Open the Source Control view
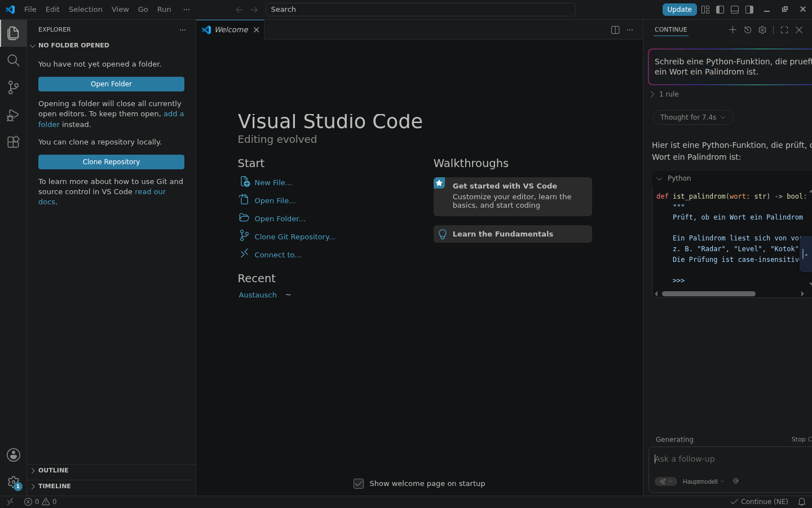The height and width of the screenshot is (508, 812). pyautogui.click(x=13, y=87)
